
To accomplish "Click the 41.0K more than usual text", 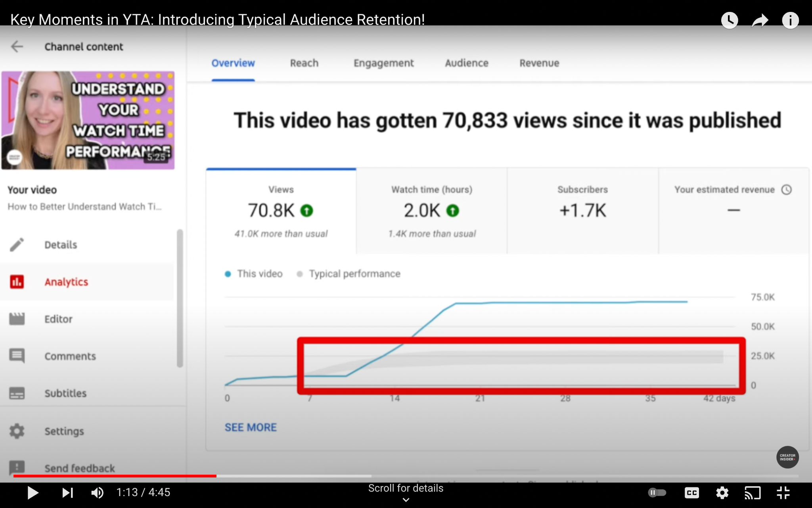I will click(281, 234).
